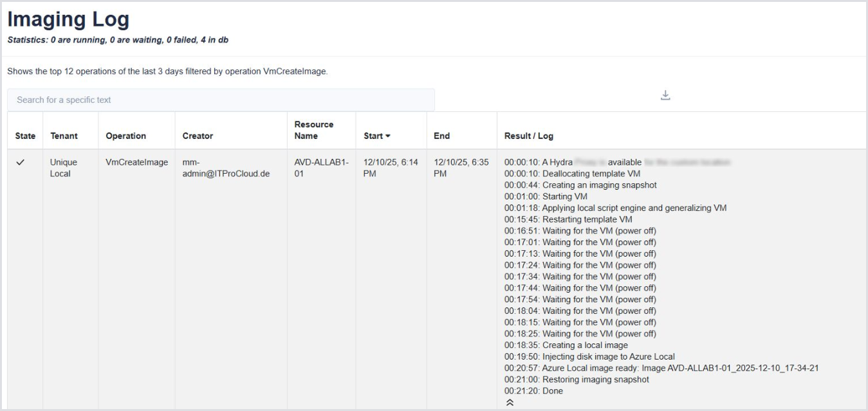The image size is (868, 411).
Task: Click the End column header
Action: (441, 136)
